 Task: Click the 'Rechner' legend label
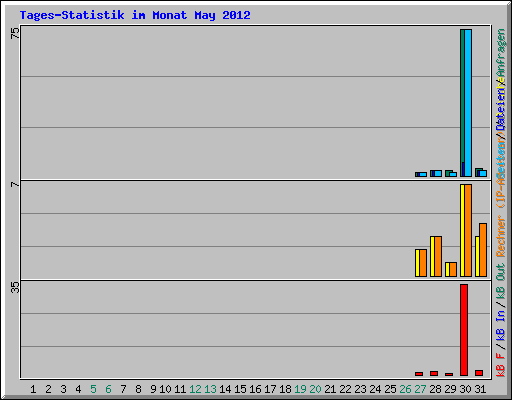(500, 236)
